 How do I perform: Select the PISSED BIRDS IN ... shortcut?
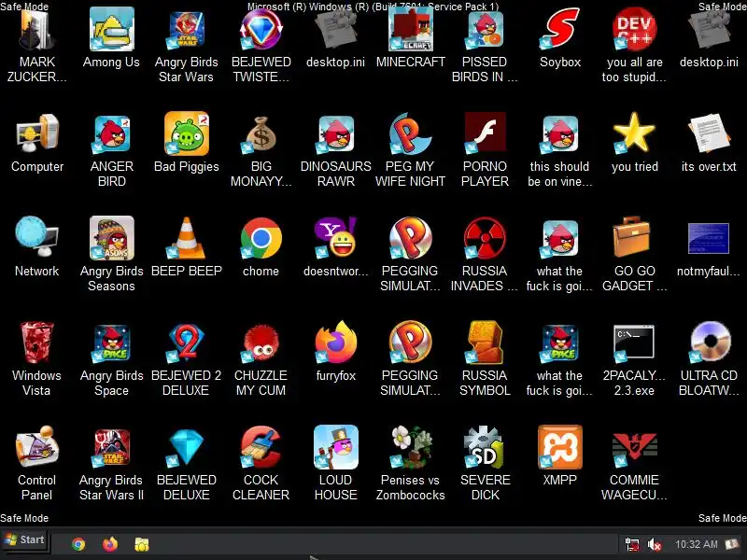[485, 30]
